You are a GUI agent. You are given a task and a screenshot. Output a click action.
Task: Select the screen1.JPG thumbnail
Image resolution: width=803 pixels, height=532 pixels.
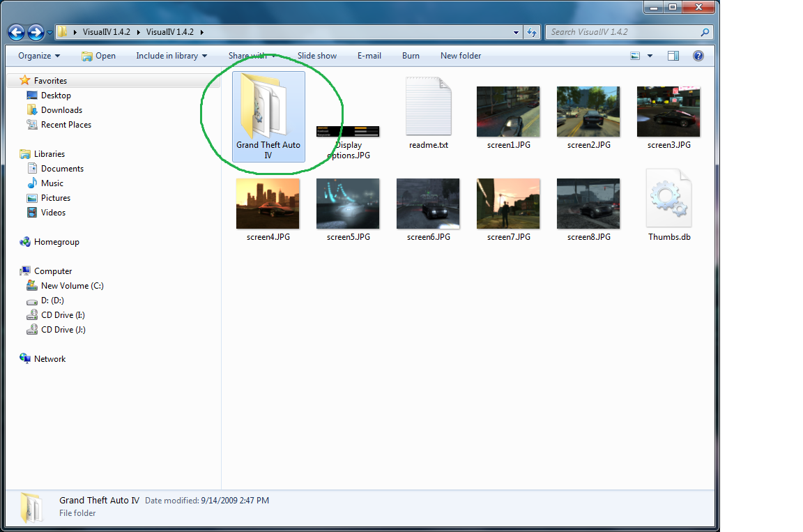(x=509, y=112)
